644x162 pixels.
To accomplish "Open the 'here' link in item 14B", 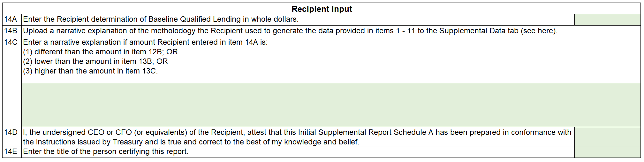I will point(546,31).
